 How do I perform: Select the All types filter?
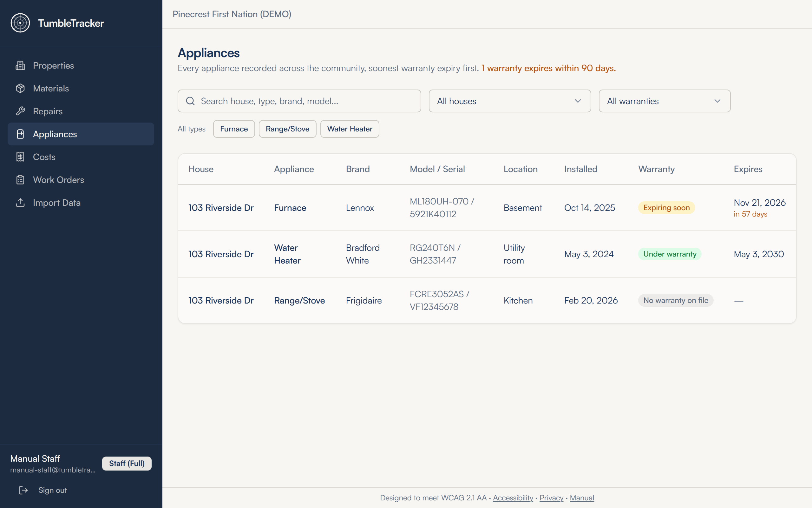pyautogui.click(x=192, y=129)
